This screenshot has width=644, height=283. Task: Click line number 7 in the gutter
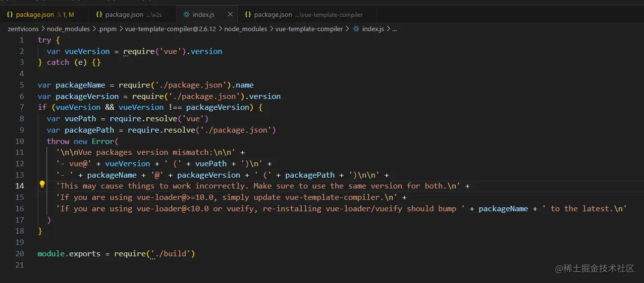(21, 107)
